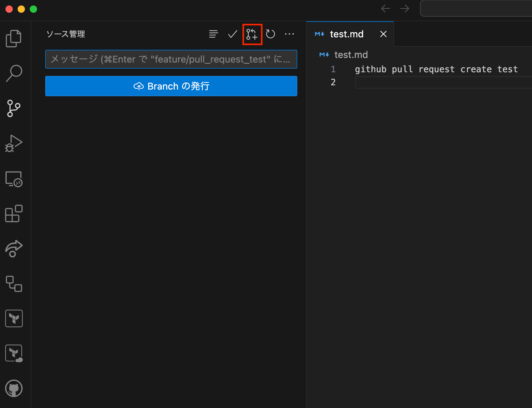This screenshot has width=532, height=408.
Task: Click the GitHub account icon
Action: pos(14,388)
